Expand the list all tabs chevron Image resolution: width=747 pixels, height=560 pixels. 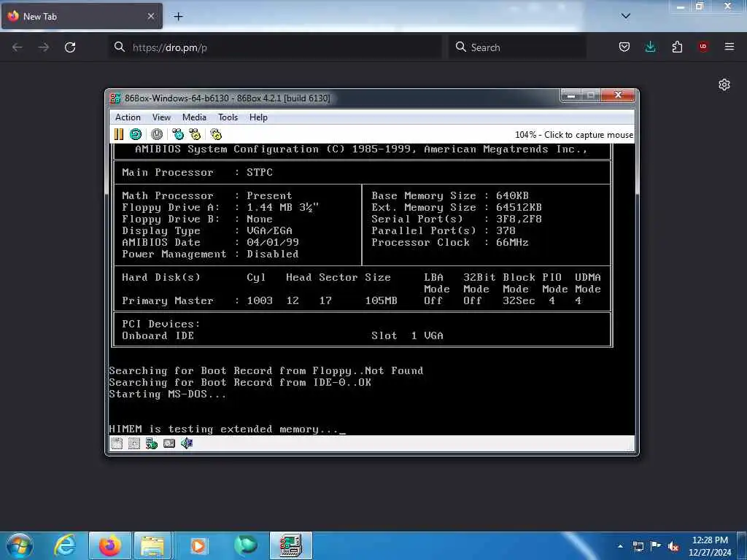pyautogui.click(x=626, y=16)
